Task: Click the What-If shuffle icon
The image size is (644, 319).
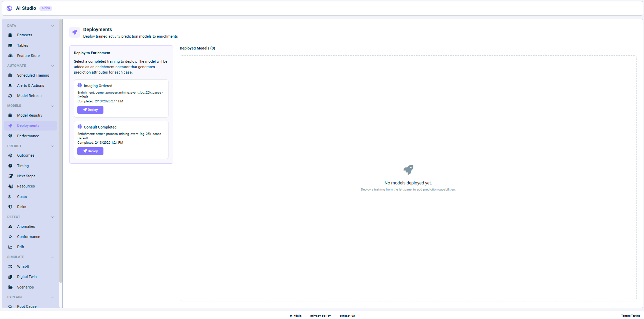Action: (10, 266)
